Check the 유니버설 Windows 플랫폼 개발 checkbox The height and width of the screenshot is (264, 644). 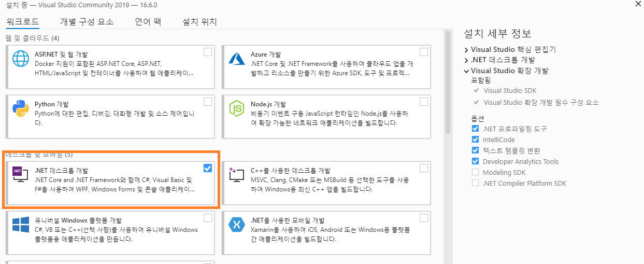pyautogui.click(x=208, y=218)
